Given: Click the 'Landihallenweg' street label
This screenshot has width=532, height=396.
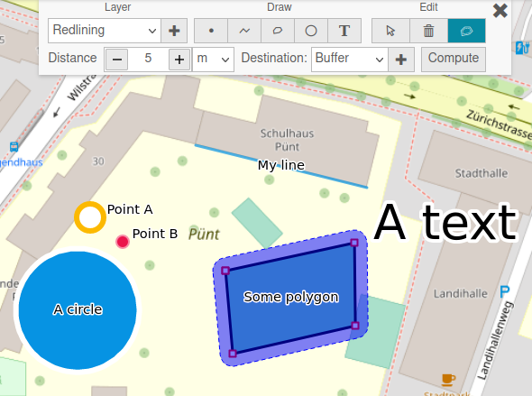Looking at the screenshot, I should [x=496, y=340].
